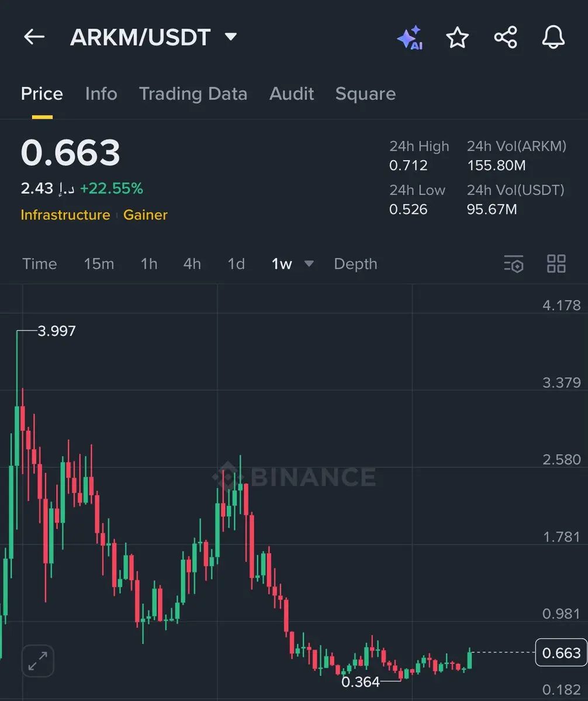The height and width of the screenshot is (701, 588).
Task: Tap the 24h Vol(USDT) value 95.67M
Action: [x=492, y=209]
